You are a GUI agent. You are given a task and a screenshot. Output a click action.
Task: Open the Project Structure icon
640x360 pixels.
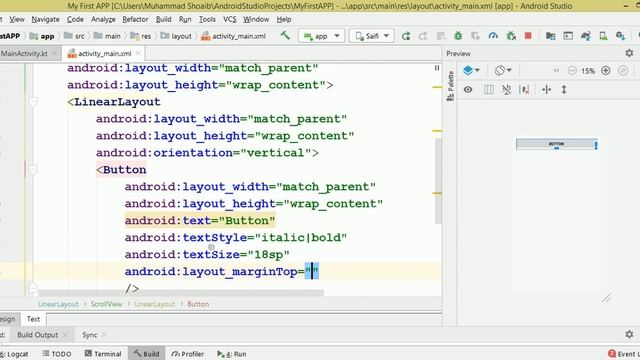550,36
